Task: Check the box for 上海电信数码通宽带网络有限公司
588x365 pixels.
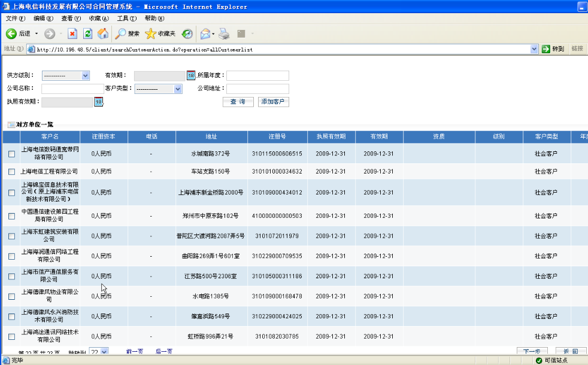Action: point(11,154)
